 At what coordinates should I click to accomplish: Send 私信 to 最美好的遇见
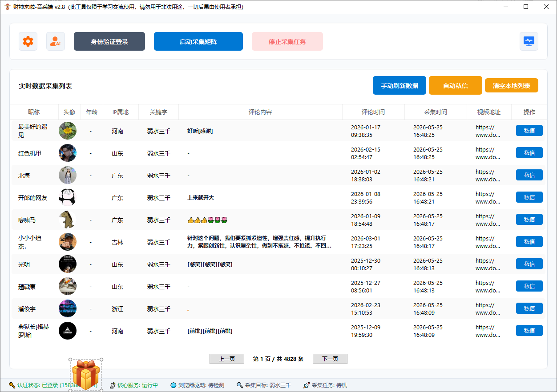coord(529,130)
